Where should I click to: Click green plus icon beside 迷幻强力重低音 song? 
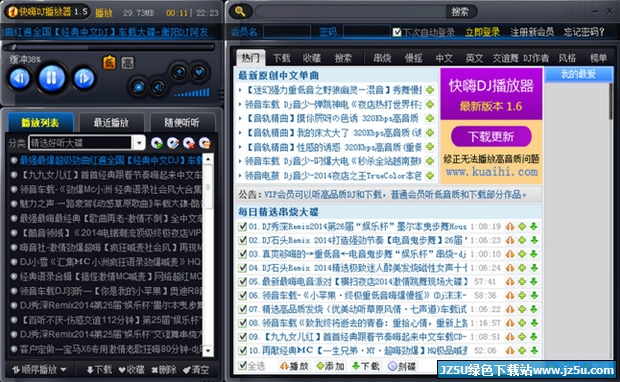[x=430, y=90]
